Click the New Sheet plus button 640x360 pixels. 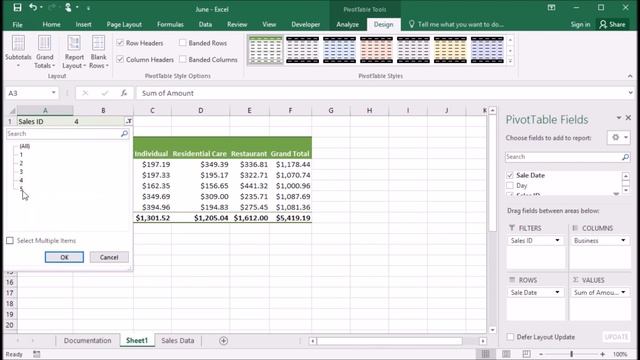223,340
